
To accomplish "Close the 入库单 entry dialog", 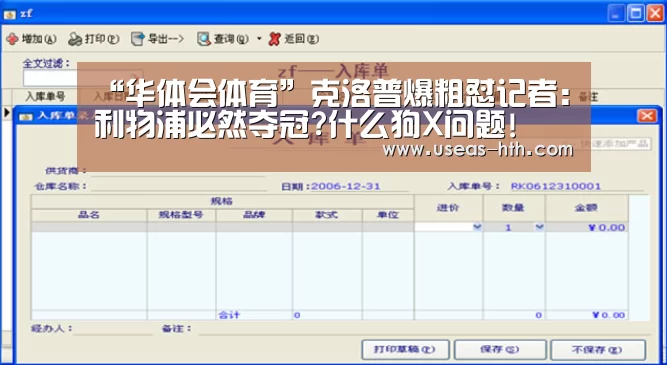I will [x=647, y=116].
